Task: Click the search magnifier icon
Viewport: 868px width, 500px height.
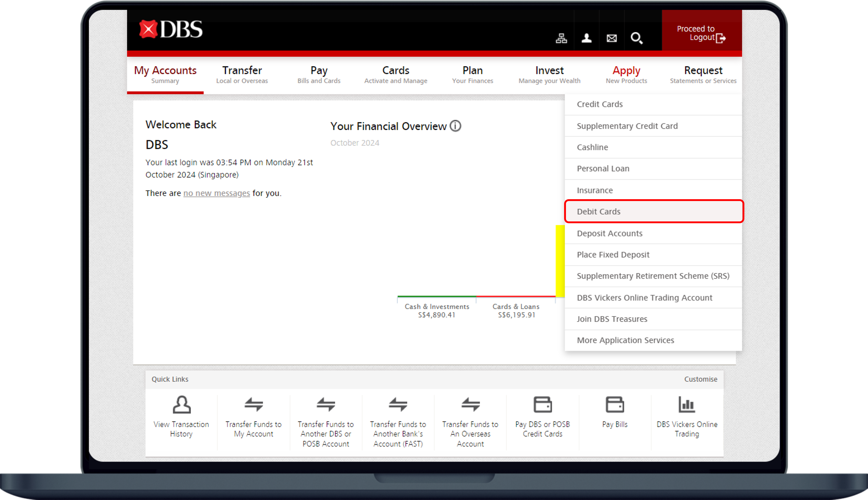Action: (x=637, y=38)
